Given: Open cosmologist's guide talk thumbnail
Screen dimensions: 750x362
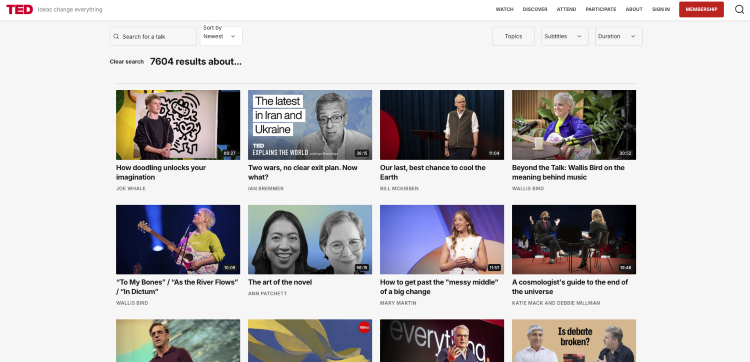Looking at the screenshot, I should click(x=574, y=240).
